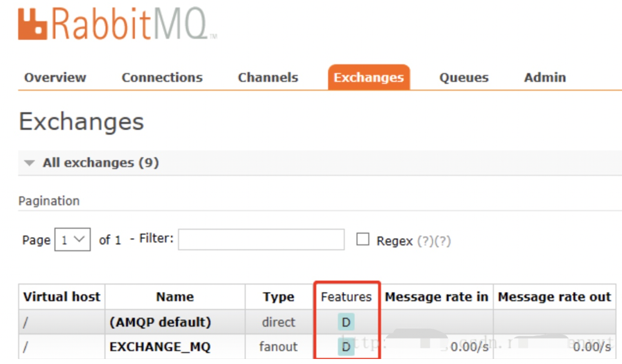The image size is (622, 364).
Task: Open the Page number dropdown
Action: (x=73, y=239)
